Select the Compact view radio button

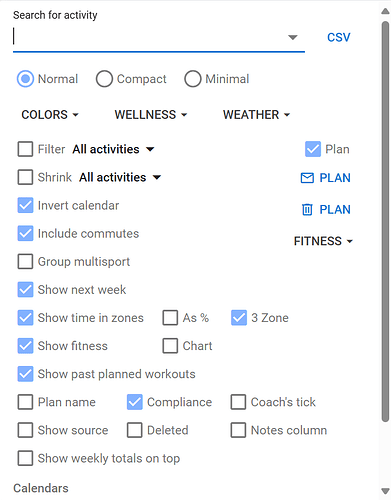[x=104, y=79]
